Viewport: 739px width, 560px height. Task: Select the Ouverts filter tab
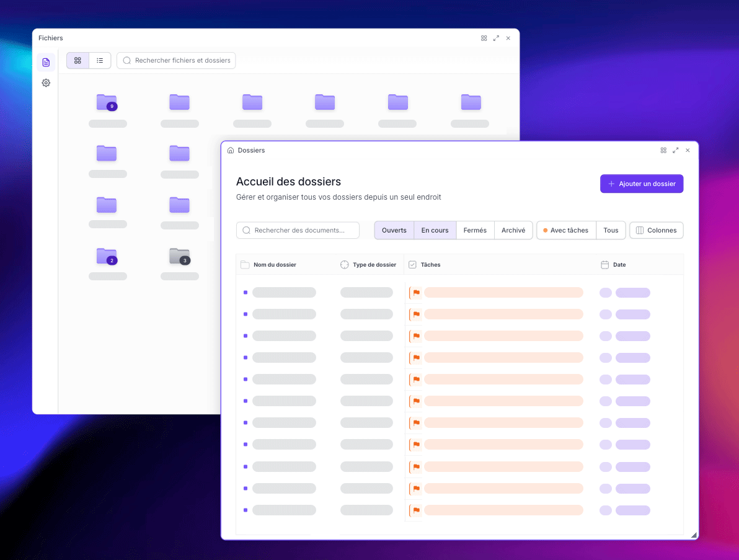[x=394, y=231]
